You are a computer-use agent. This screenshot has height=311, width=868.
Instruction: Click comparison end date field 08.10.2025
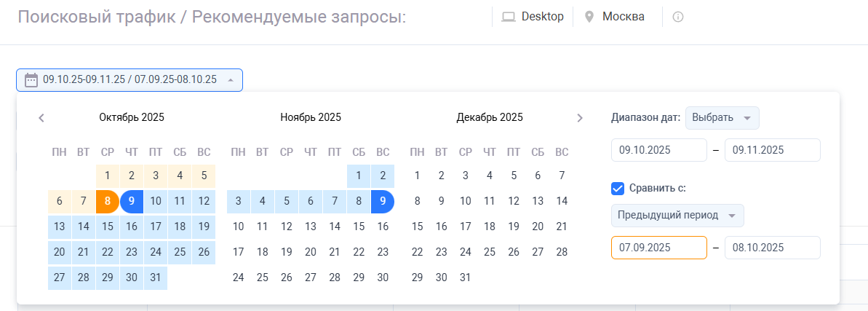773,248
